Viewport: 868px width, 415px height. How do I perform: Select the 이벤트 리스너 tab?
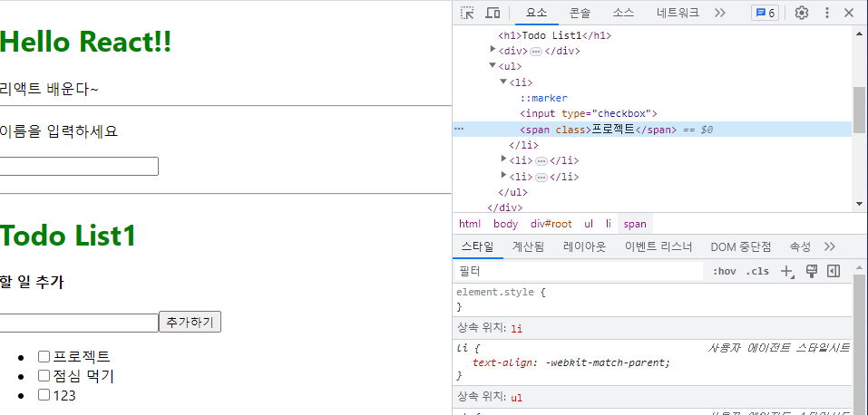(658, 246)
